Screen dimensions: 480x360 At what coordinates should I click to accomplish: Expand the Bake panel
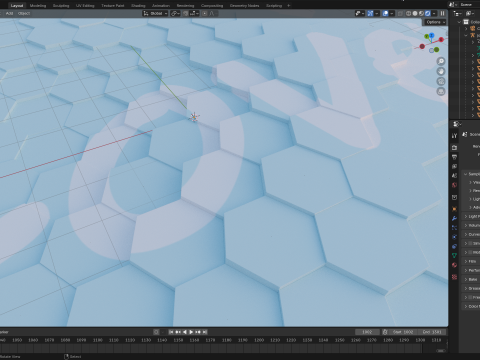click(471, 279)
